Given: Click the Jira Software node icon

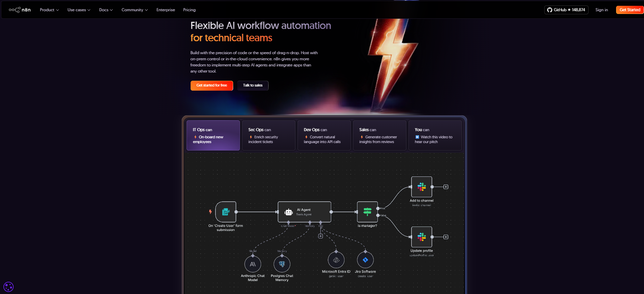Looking at the screenshot, I should (x=365, y=260).
